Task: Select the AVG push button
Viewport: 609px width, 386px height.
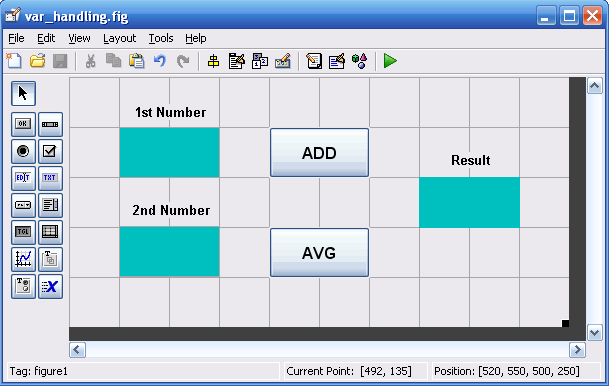Action: pos(319,252)
